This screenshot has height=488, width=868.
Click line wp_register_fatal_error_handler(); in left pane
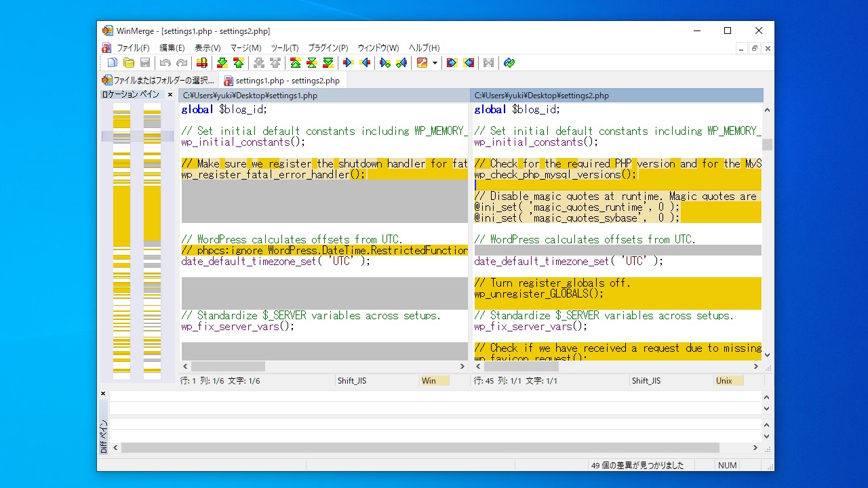pyautogui.click(x=273, y=175)
